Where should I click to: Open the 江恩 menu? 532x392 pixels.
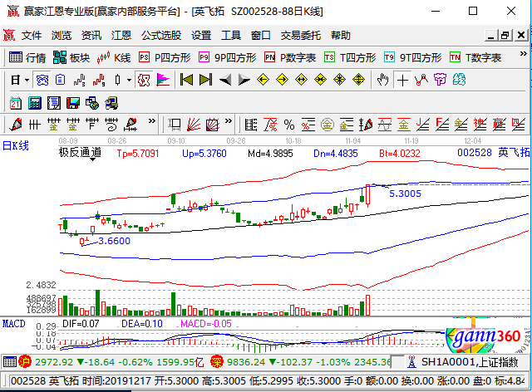121,35
